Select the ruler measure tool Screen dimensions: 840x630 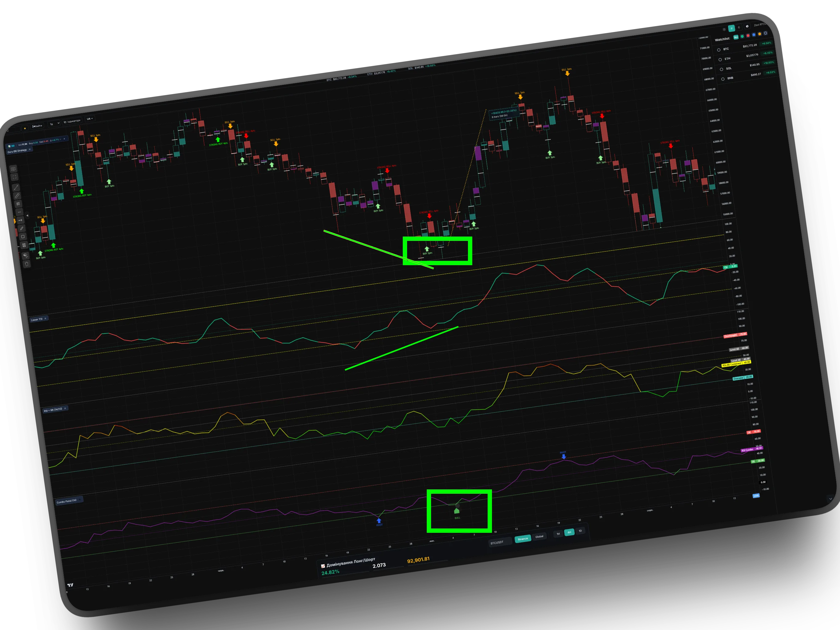[x=17, y=196]
